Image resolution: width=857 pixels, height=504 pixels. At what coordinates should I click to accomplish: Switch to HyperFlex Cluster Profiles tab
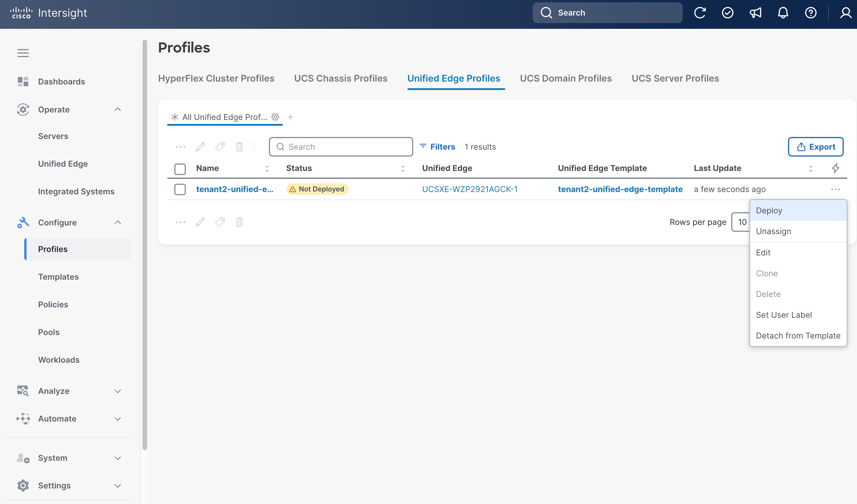point(216,78)
